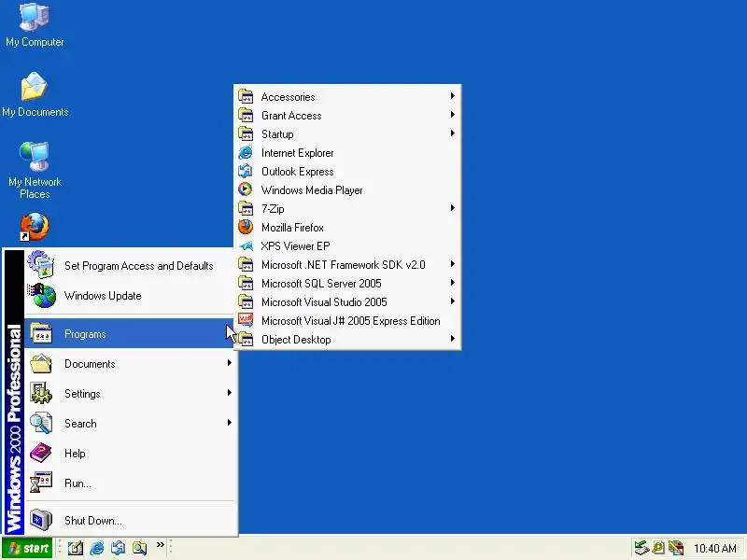Screen dimensions: 747x560
Task: Click the Quick Launch search folder icon
Action: coord(139,548)
